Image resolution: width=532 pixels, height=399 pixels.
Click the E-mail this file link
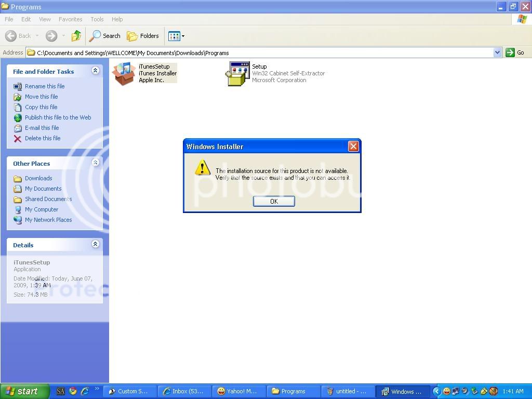point(42,128)
